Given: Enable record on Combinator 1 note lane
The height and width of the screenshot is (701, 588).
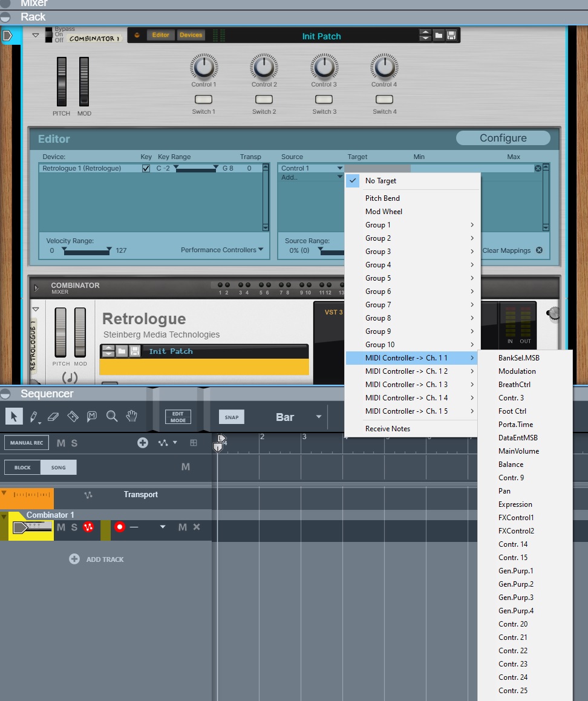Looking at the screenshot, I should click(119, 527).
